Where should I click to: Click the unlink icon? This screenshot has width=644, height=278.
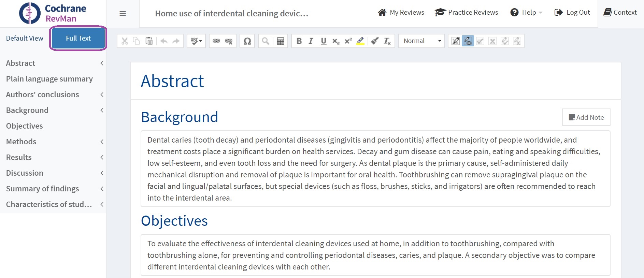(x=229, y=41)
